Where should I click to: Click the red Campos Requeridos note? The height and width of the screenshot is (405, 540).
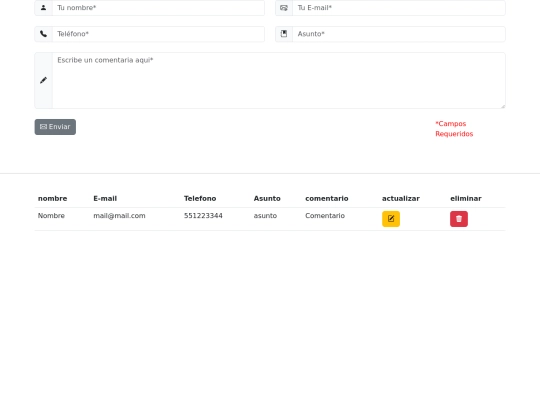point(454,129)
